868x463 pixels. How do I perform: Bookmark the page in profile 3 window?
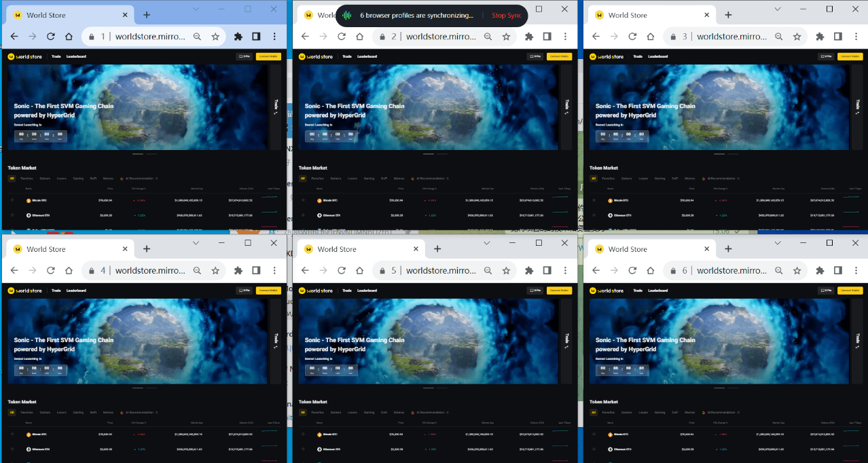coord(797,37)
